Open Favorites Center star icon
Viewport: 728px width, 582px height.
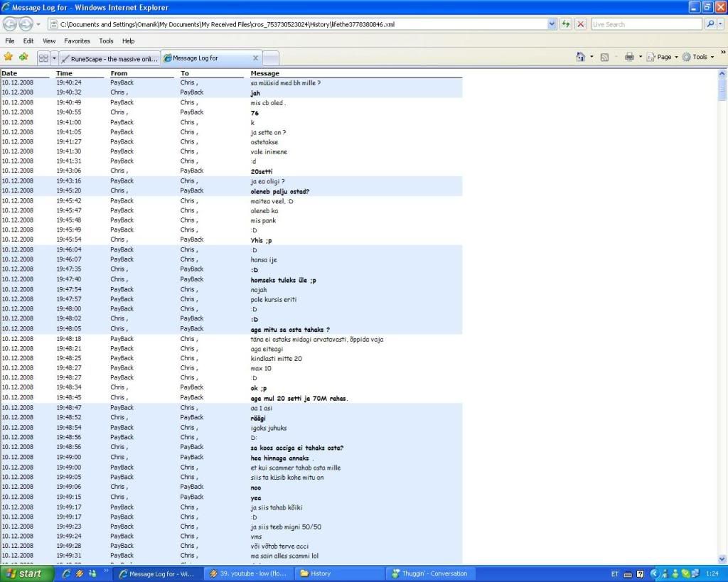[9, 57]
